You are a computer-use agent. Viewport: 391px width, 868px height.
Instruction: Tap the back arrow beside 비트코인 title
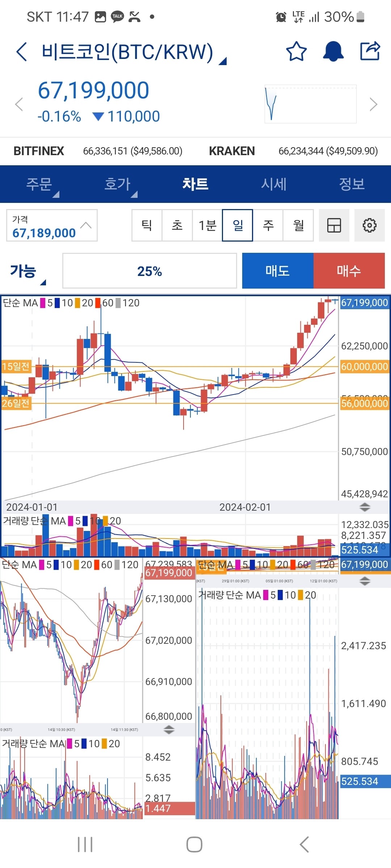coord(22,52)
